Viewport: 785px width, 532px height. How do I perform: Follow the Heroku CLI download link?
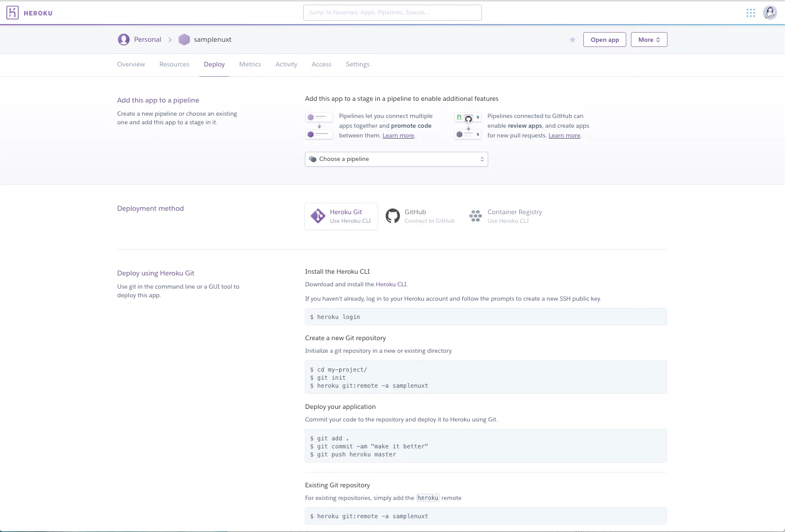(391, 284)
